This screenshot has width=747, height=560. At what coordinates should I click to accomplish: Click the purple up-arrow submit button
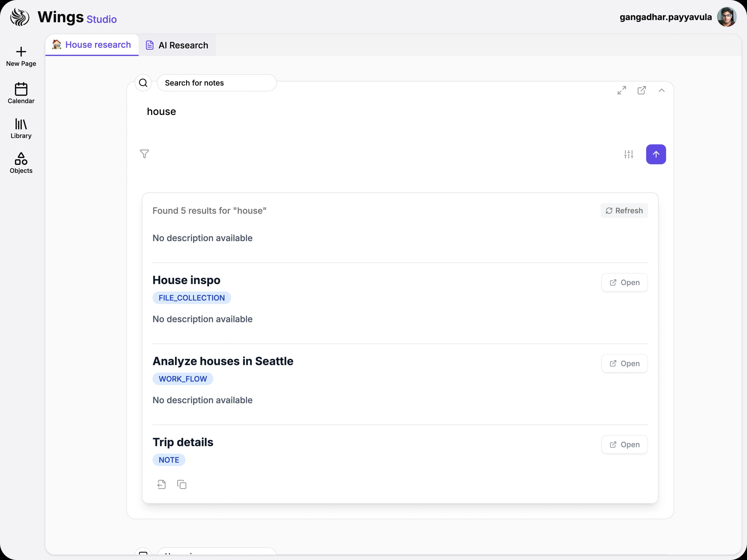[656, 154]
